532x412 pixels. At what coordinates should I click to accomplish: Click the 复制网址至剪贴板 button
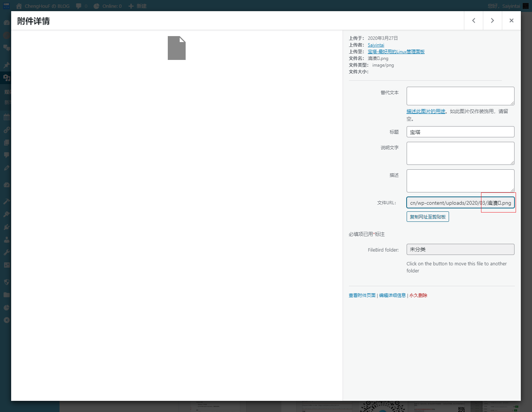(x=427, y=217)
